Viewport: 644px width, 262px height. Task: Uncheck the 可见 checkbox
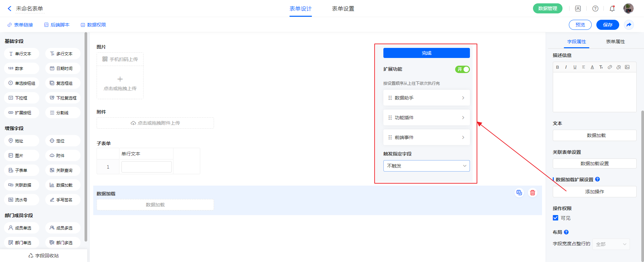555,218
